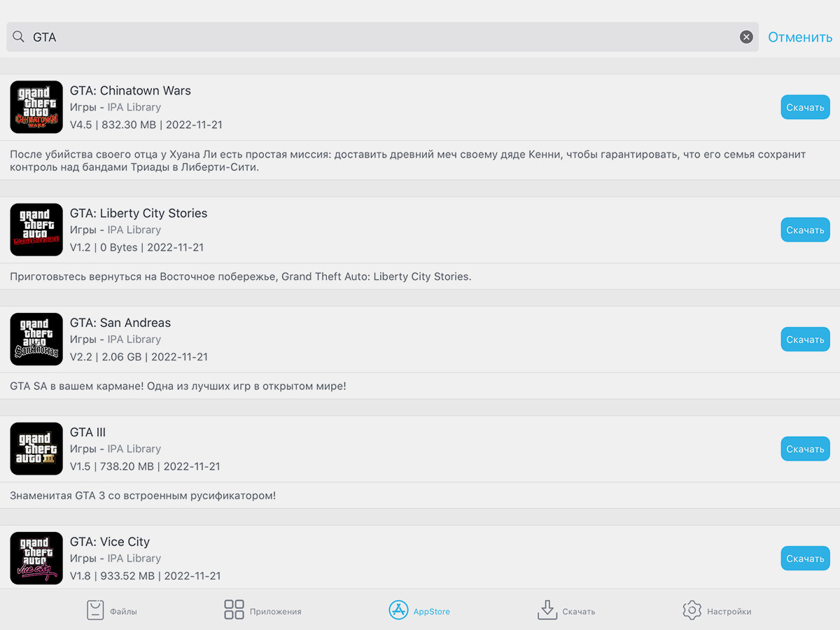Open IPA Library link under Vice City
This screenshot has width=840, height=630.
pos(134,559)
